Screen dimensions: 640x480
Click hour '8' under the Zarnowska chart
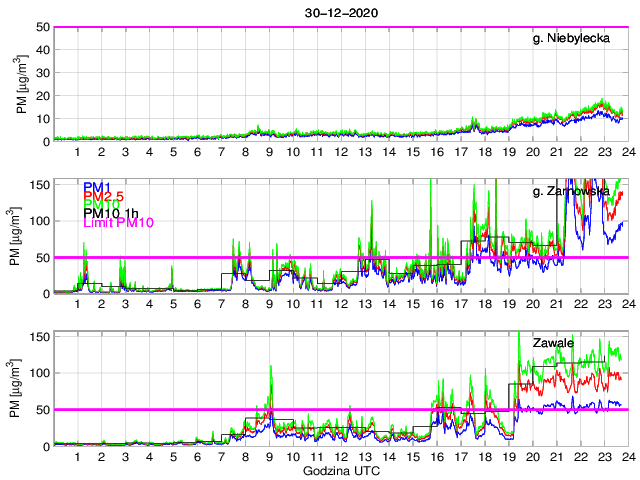[x=245, y=304]
